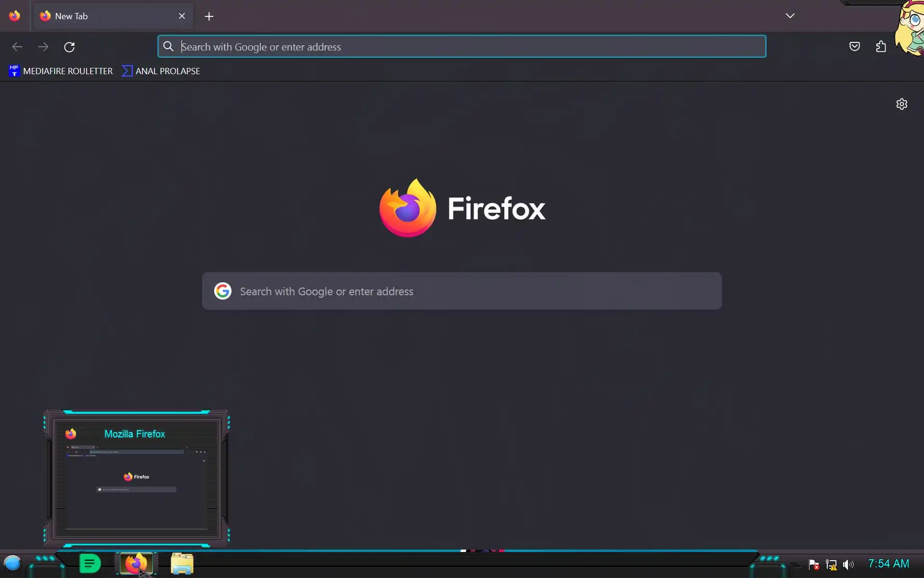Open a new tab with the plus button
The width and height of the screenshot is (924, 578).
209,16
